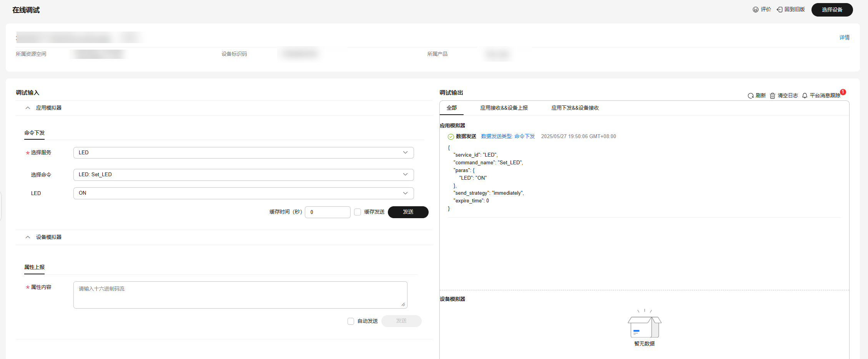Collapse the 设备模拟器 section
868x359 pixels.
tap(28, 237)
